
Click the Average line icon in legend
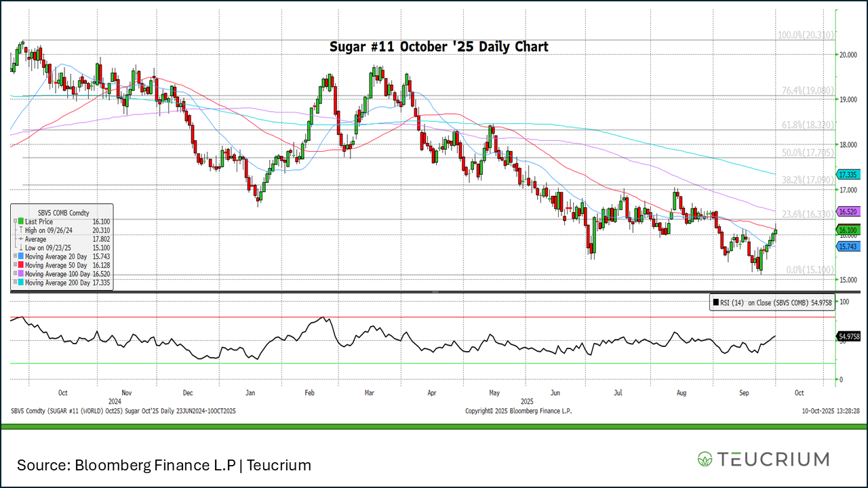pos(21,239)
